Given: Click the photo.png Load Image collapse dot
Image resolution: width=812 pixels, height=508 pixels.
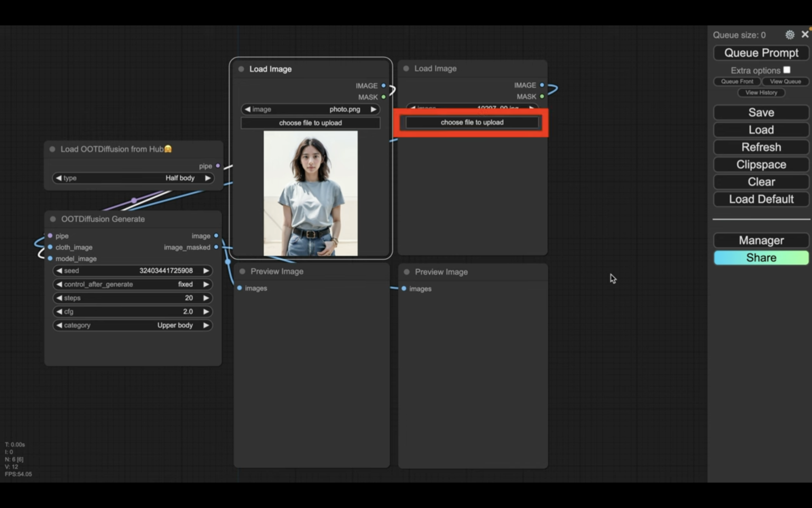Looking at the screenshot, I should [241, 69].
